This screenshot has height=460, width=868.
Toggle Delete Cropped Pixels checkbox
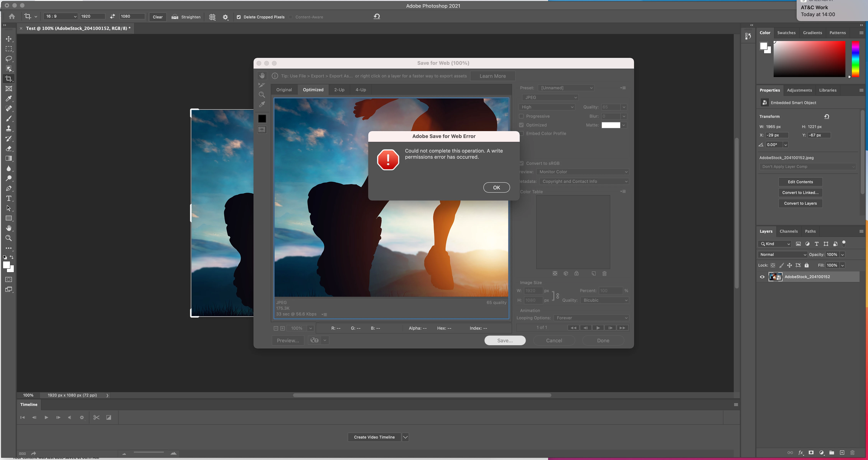pos(239,17)
